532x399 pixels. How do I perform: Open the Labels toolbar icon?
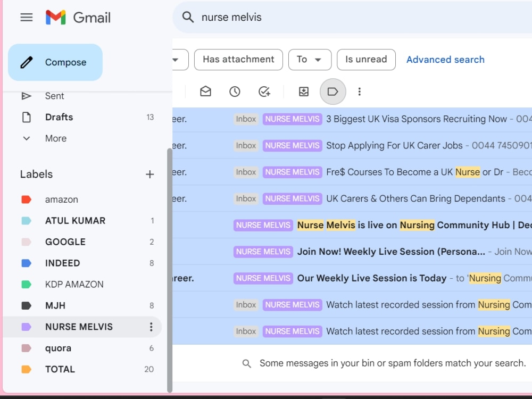pyautogui.click(x=333, y=92)
